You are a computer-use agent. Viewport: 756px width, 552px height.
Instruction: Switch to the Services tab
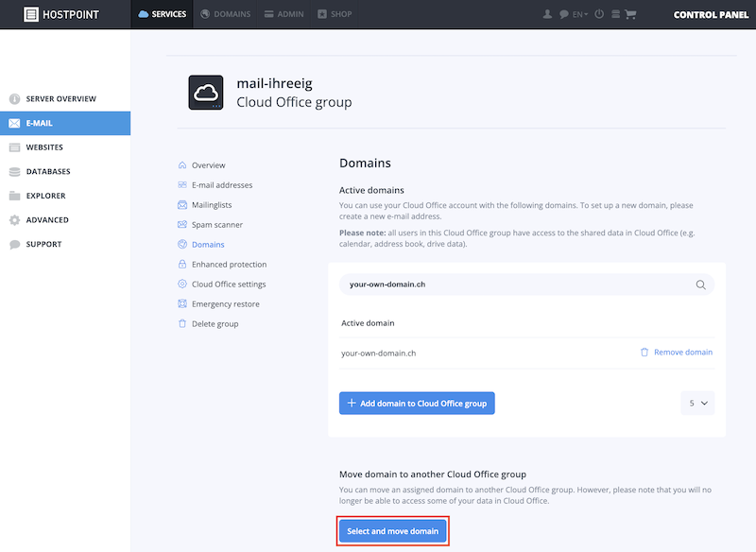tap(162, 14)
